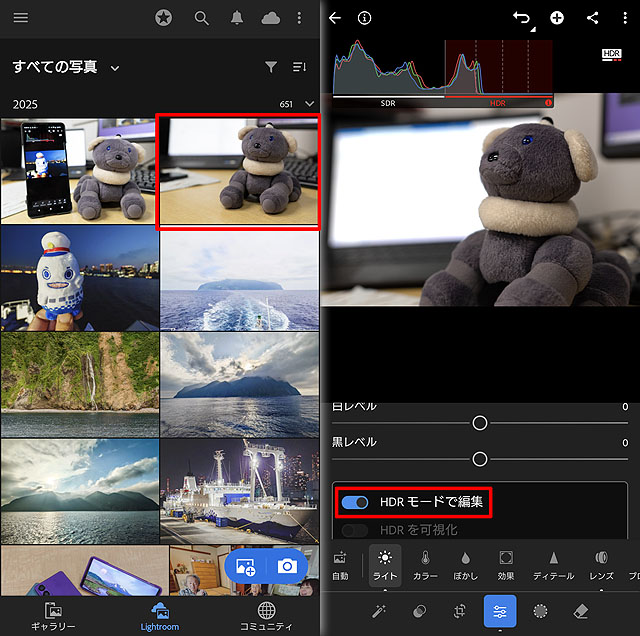Open the waterfall cliff photo

(x=80, y=385)
